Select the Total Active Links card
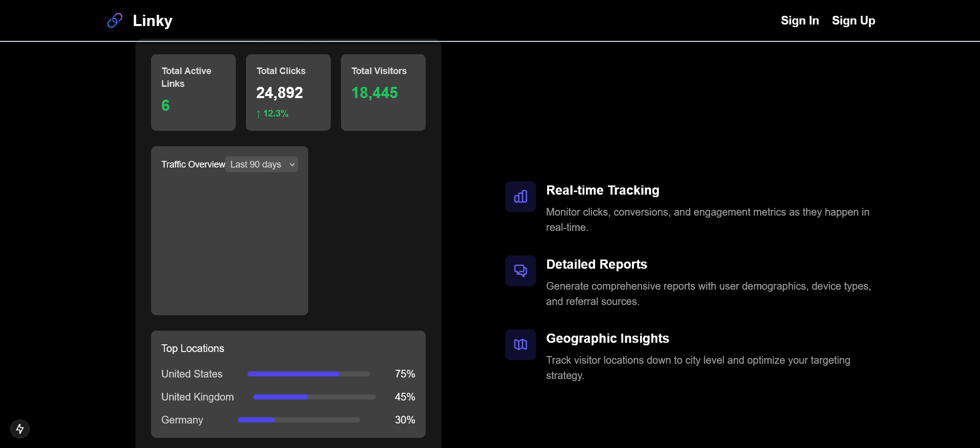 193,92
